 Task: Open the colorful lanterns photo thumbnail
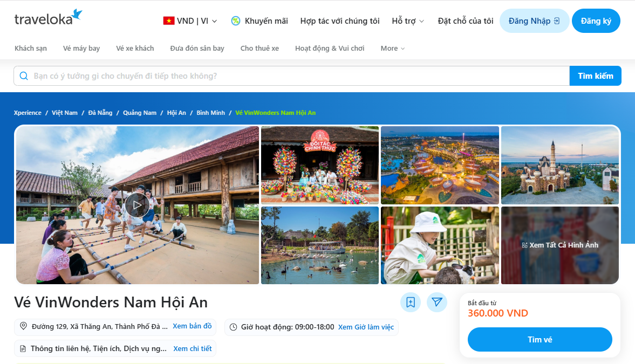pyautogui.click(x=320, y=165)
